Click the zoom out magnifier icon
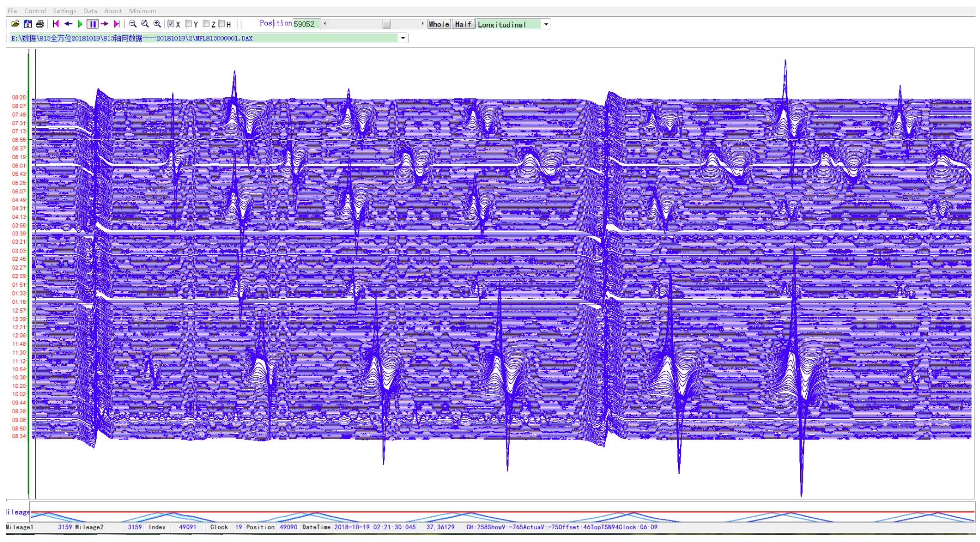 click(133, 24)
